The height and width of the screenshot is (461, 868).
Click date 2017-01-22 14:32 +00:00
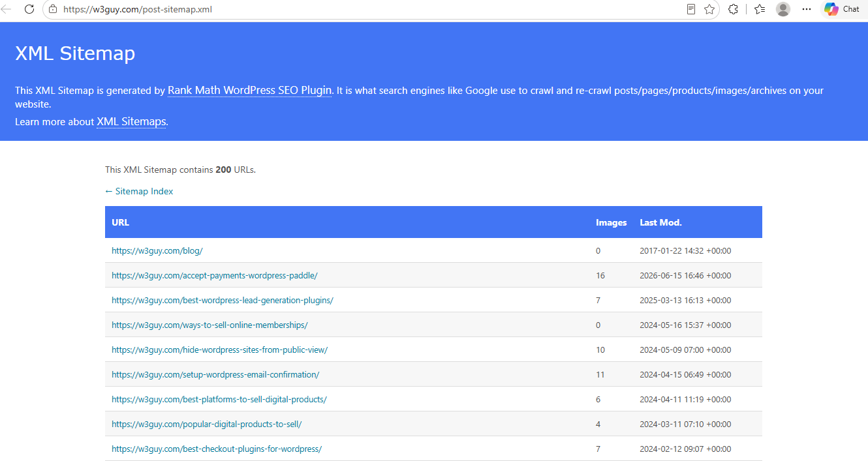pos(685,250)
